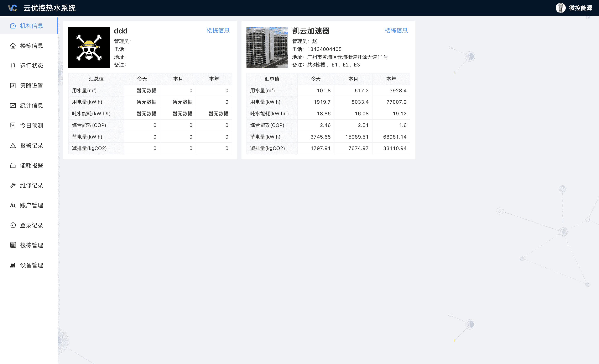
Task: Open 楼栋信息 link on ddd card
Action: coord(218,30)
